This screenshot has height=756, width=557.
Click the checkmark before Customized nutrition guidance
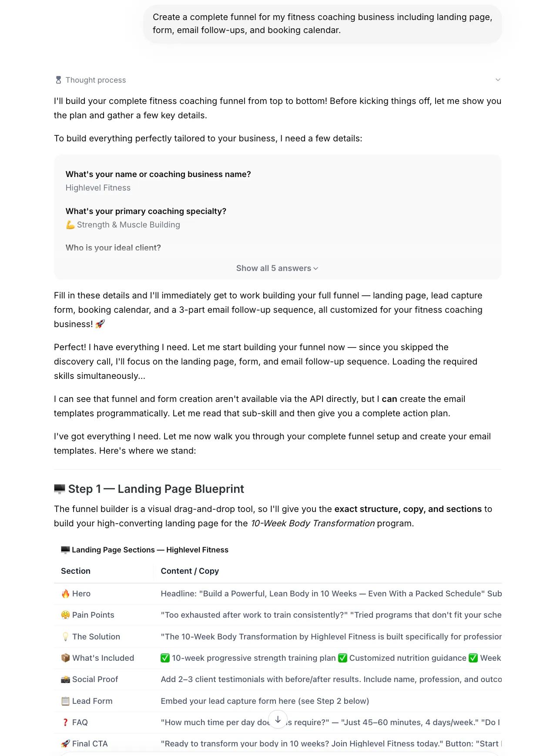click(x=342, y=658)
